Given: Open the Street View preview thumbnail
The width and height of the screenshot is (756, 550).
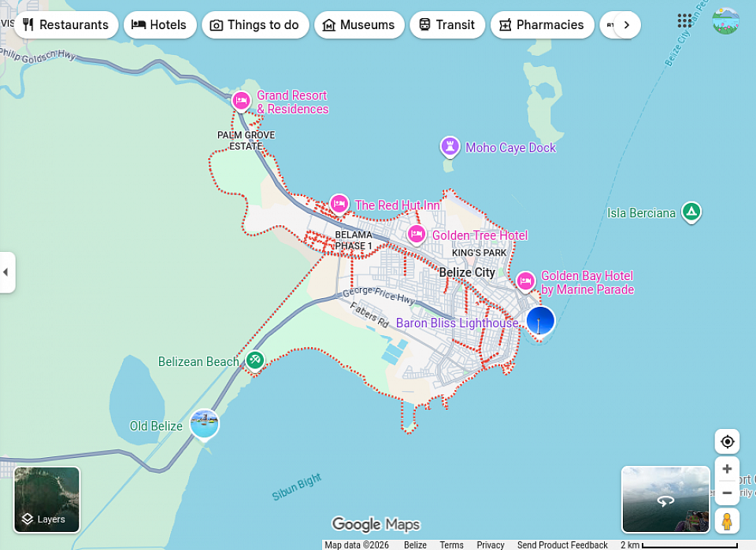Looking at the screenshot, I should point(665,500).
